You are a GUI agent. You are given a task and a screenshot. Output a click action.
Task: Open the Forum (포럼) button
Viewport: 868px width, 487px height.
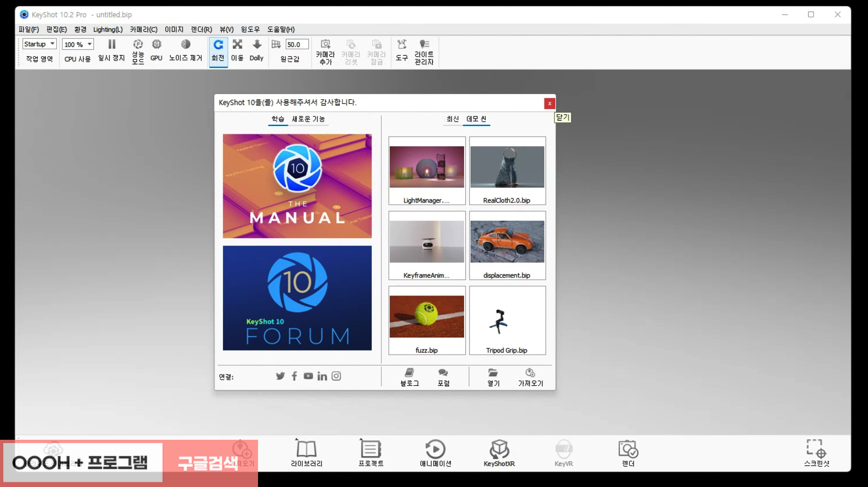point(443,377)
